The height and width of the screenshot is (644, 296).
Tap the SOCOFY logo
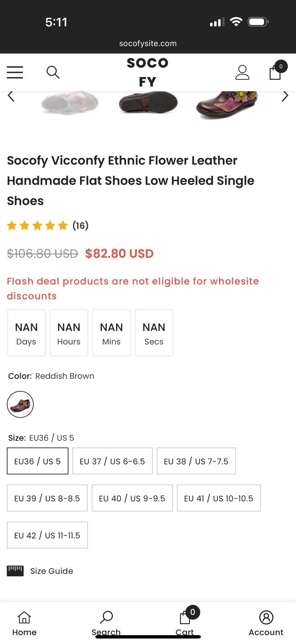pos(148,72)
